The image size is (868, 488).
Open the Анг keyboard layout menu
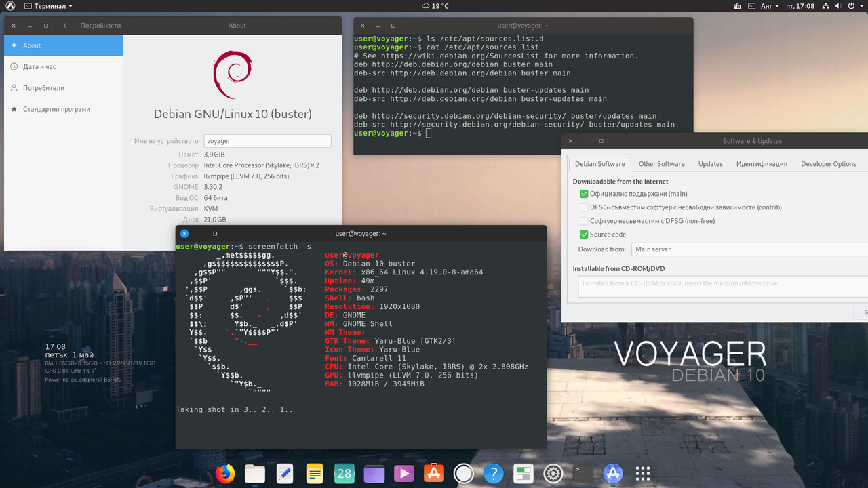(x=770, y=6)
